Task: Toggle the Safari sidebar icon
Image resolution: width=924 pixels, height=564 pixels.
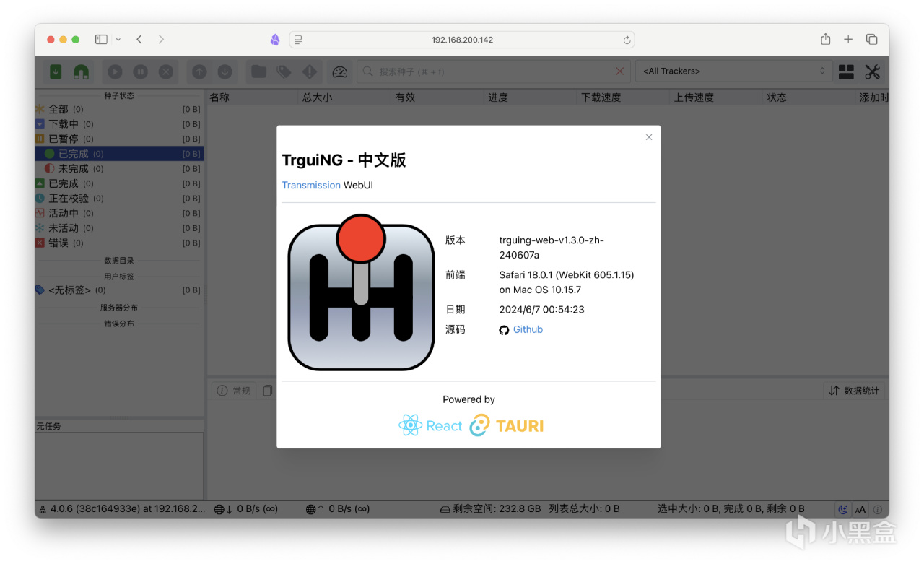Action: (101, 40)
